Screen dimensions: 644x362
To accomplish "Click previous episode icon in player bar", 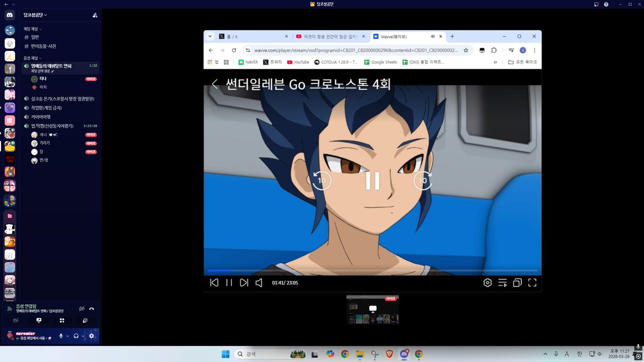I will (x=214, y=283).
